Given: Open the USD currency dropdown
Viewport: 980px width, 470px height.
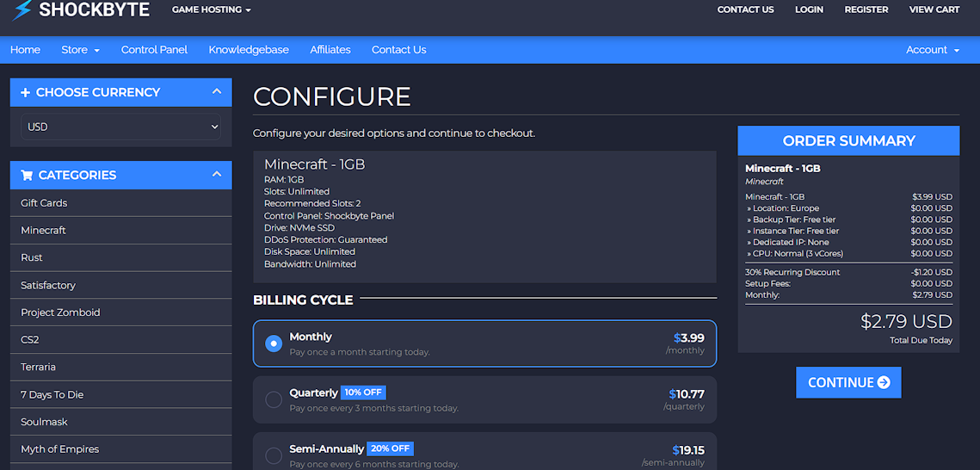Looking at the screenshot, I should click(120, 127).
